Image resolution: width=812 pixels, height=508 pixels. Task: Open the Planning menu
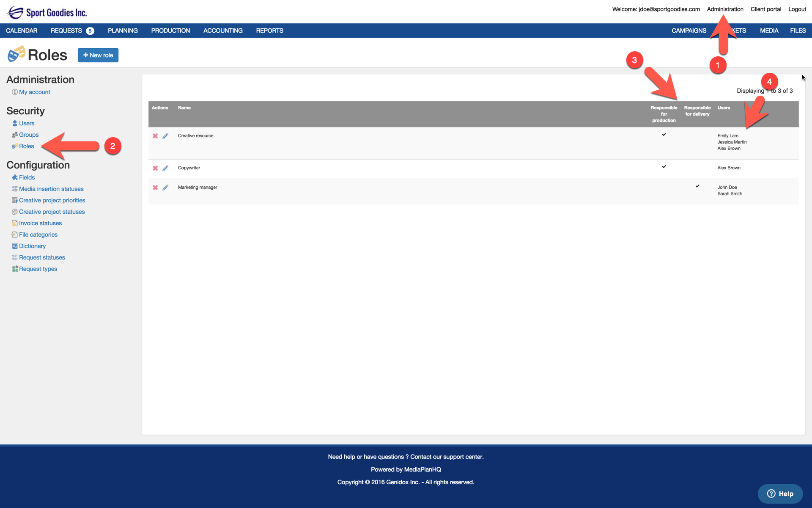point(123,30)
